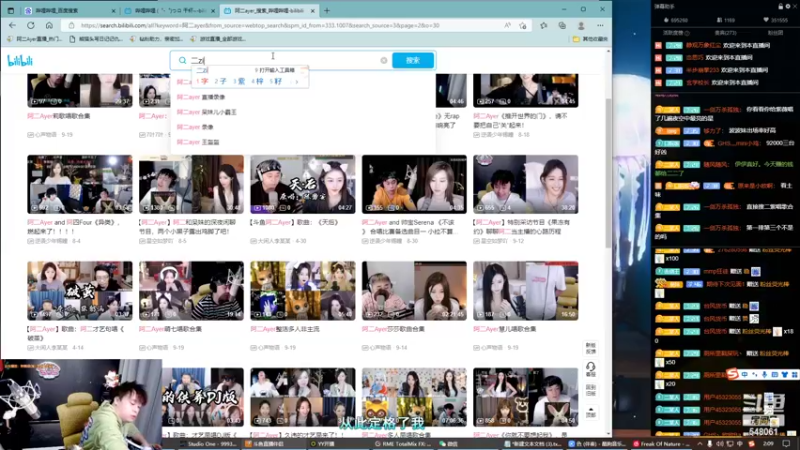
Task: Open video title 阿二Ayer整活多人非主流
Action: coord(285,329)
